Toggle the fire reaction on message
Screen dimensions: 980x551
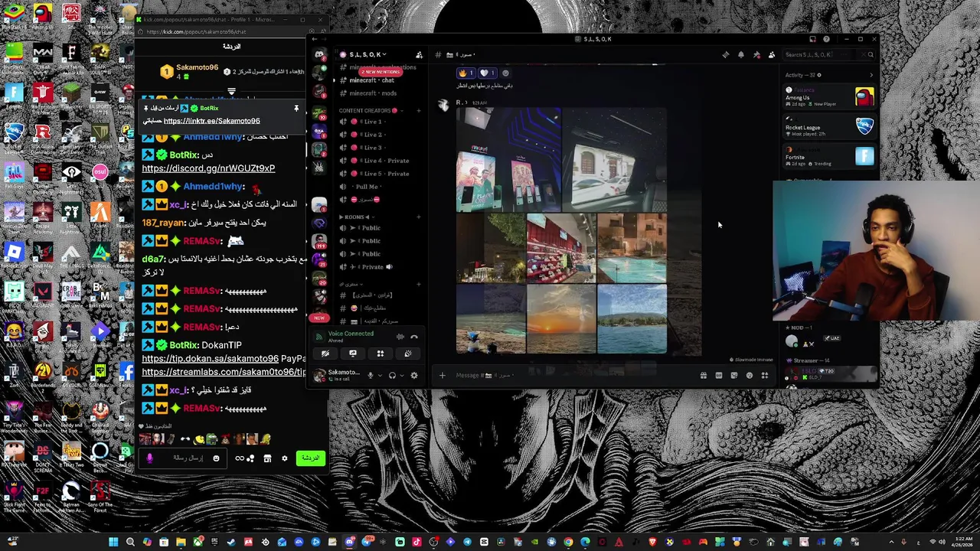tap(466, 73)
